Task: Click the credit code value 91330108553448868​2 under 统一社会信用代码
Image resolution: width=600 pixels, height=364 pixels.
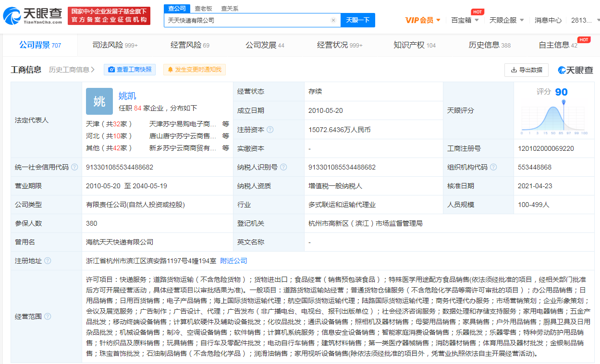Action: coord(120,167)
